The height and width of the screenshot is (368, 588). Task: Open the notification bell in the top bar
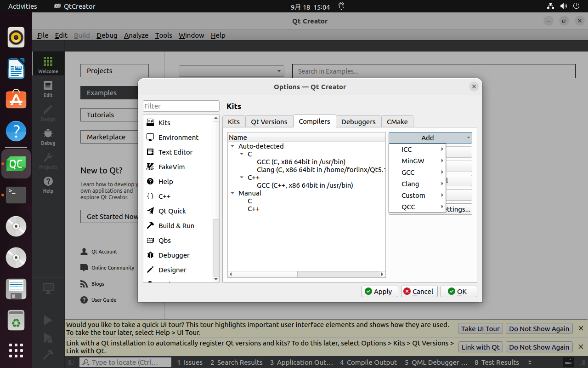tap(341, 6)
